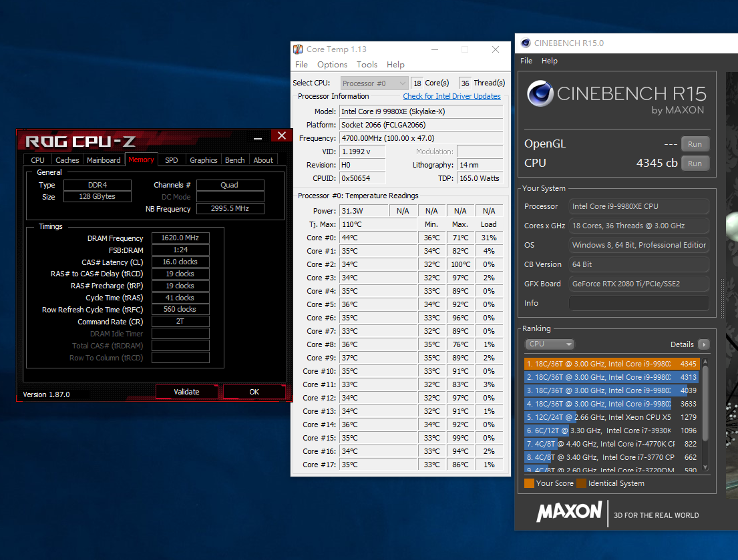This screenshot has height=560, width=738.
Task: Open the About tab in CPU-Z
Action: coord(263,160)
